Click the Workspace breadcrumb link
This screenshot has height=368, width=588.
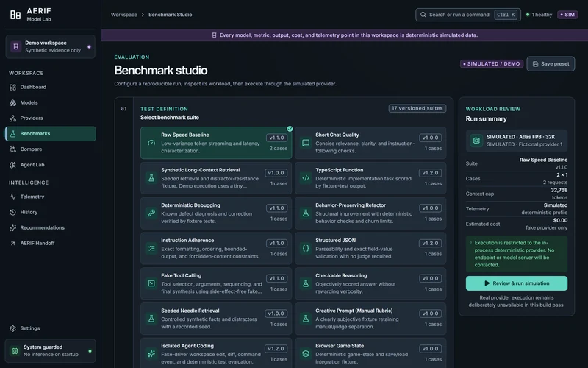pos(123,15)
